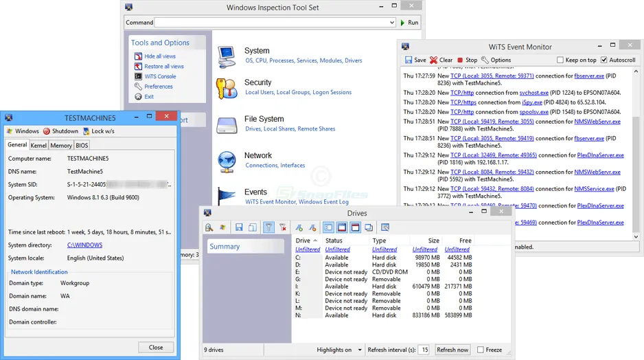This screenshot has width=644, height=360.
Task: Click magnifier search icon in Drives toolbar
Action: [x=209, y=227]
